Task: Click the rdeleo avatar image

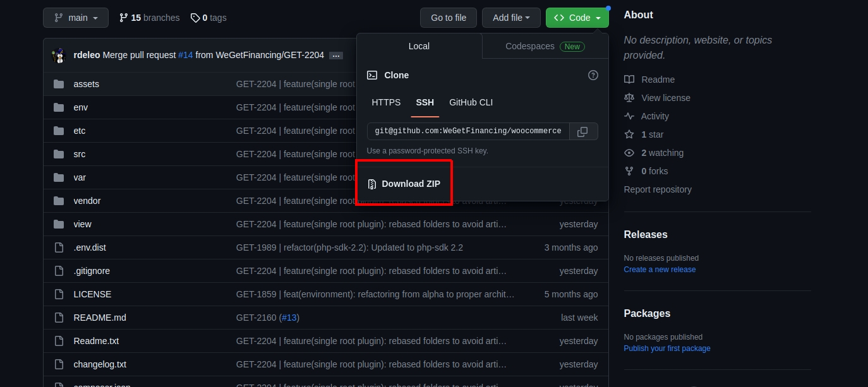Action: pyautogui.click(x=59, y=56)
